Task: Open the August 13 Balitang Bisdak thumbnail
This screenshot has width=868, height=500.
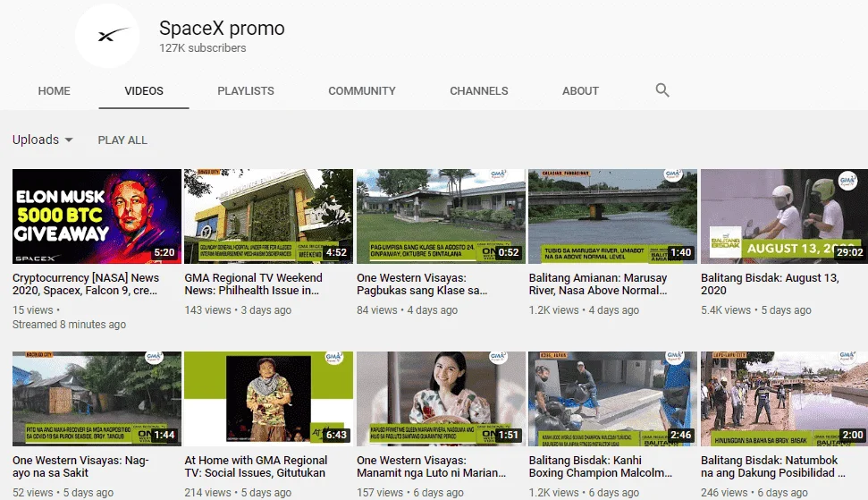Action: pos(784,216)
